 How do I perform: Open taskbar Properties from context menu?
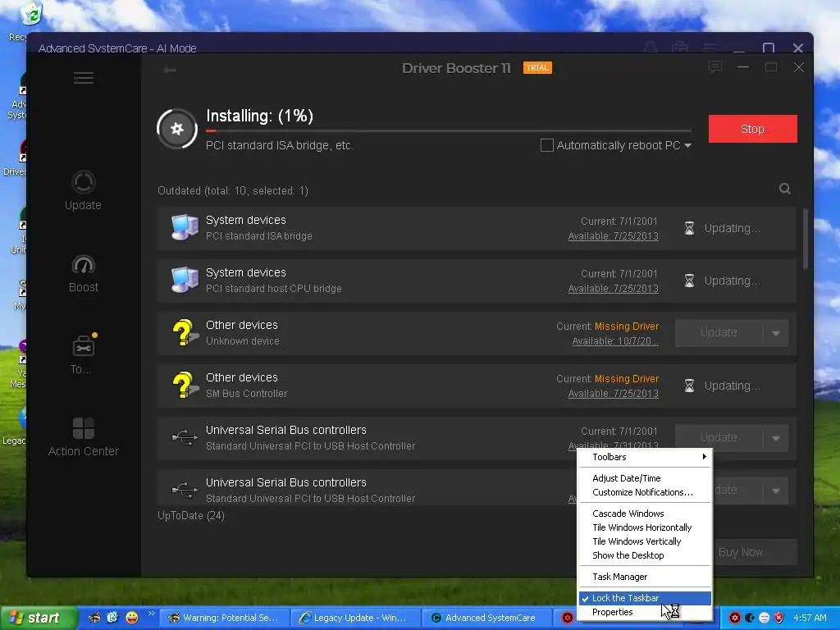(x=645, y=612)
